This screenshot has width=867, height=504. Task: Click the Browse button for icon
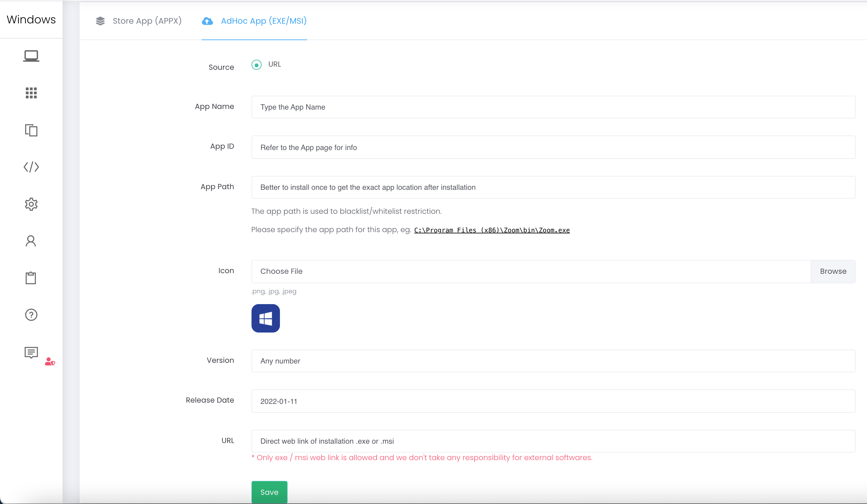click(833, 272)
